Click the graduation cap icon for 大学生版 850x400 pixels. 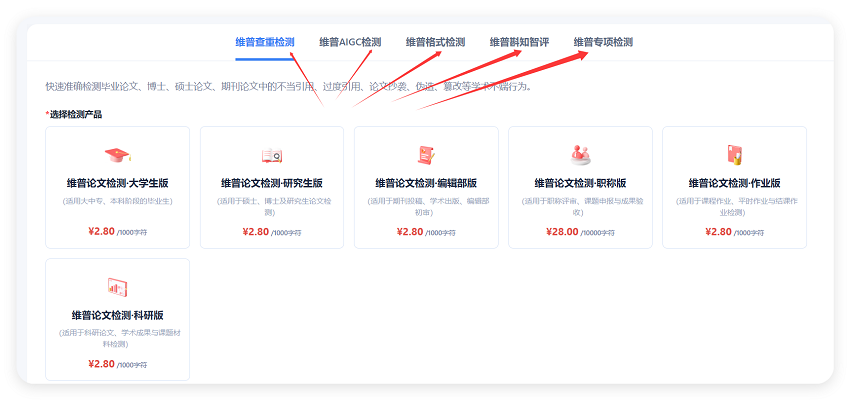pyautogui.click(x=118, y=155)
